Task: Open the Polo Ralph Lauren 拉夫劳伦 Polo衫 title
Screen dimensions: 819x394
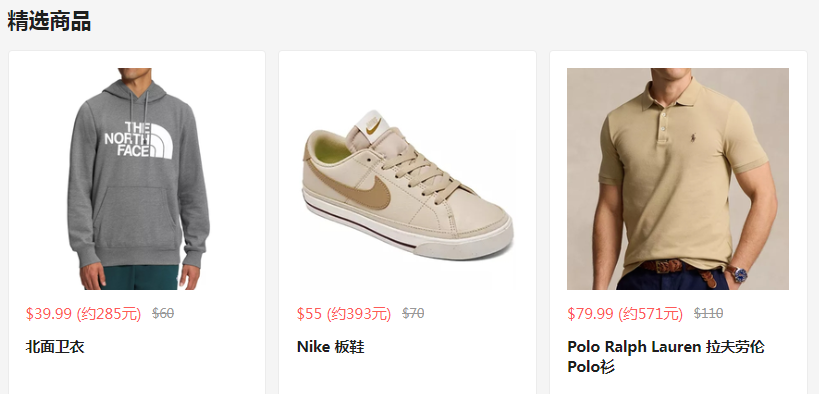Action: 666,357
